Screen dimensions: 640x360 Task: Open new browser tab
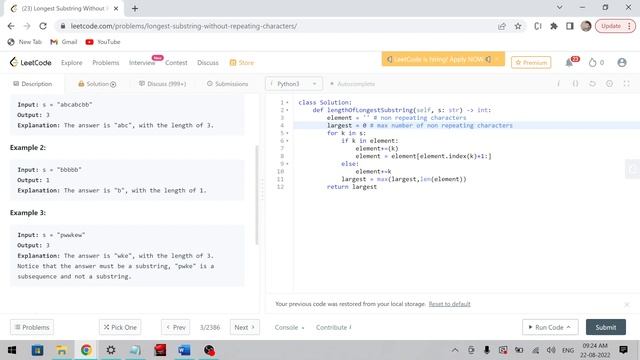[x=135, y=8]
